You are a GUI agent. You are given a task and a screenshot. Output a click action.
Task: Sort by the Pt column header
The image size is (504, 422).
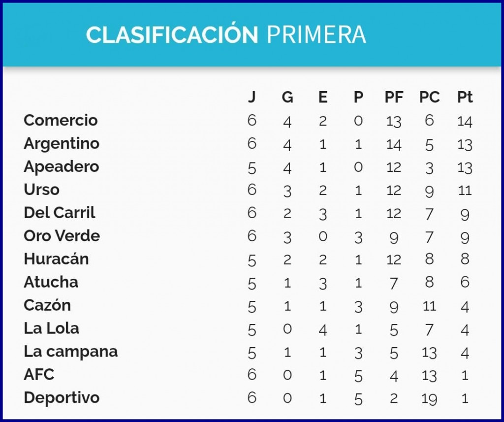465,97
